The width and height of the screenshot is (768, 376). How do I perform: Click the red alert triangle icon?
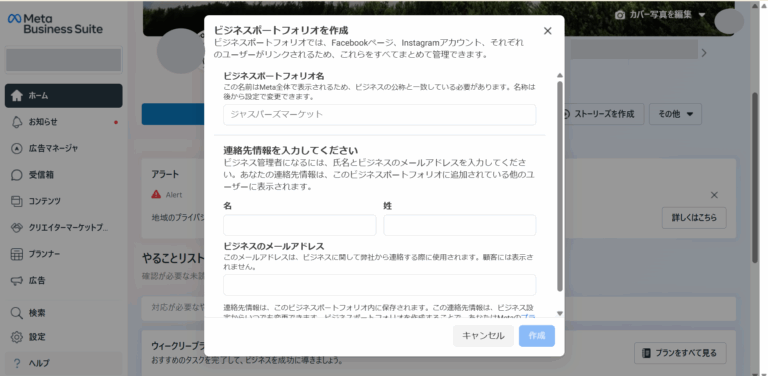(156, 194)
